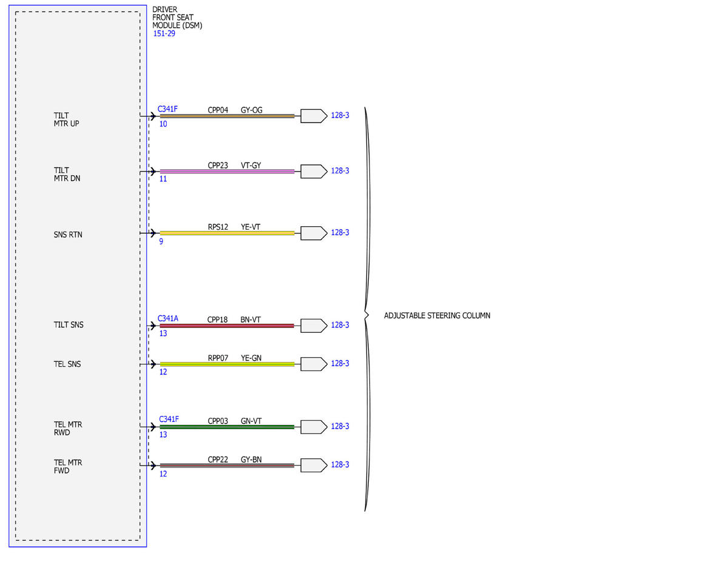Follow 128-3 reference beside BN-VT wire

[x=340, y=326]
